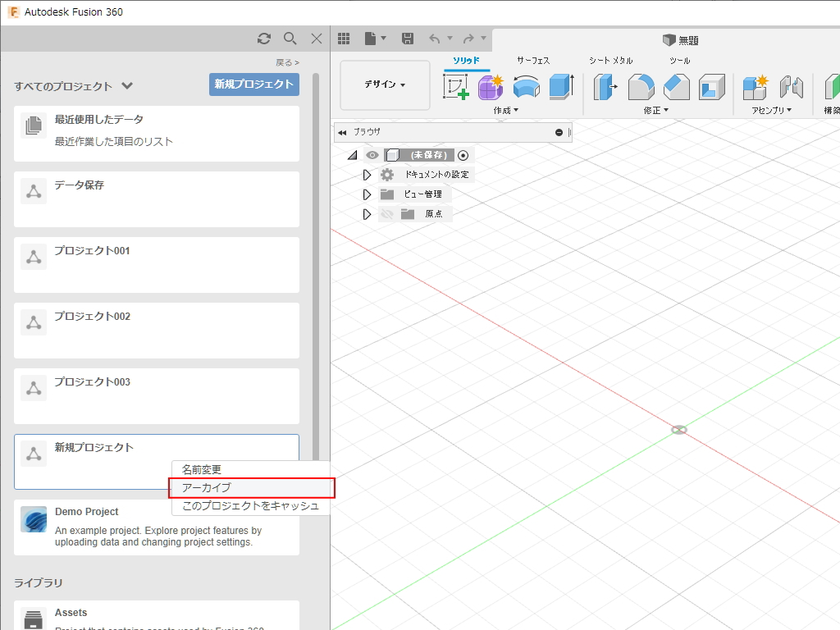Image resolution: width=840 pixels, height=630 pixels.
Task: Refresh the data panel
Action: point(263,39)
